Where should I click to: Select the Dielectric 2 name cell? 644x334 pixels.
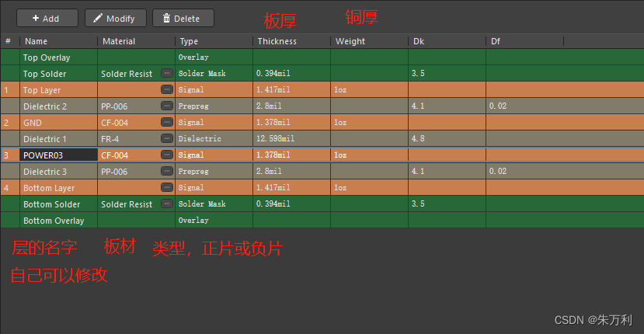tap(59, 106)
